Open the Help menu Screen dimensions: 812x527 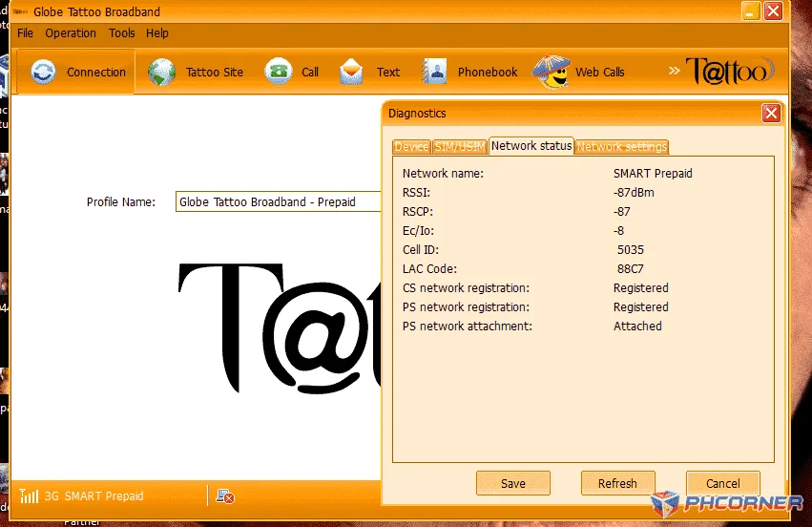(156, 33)
